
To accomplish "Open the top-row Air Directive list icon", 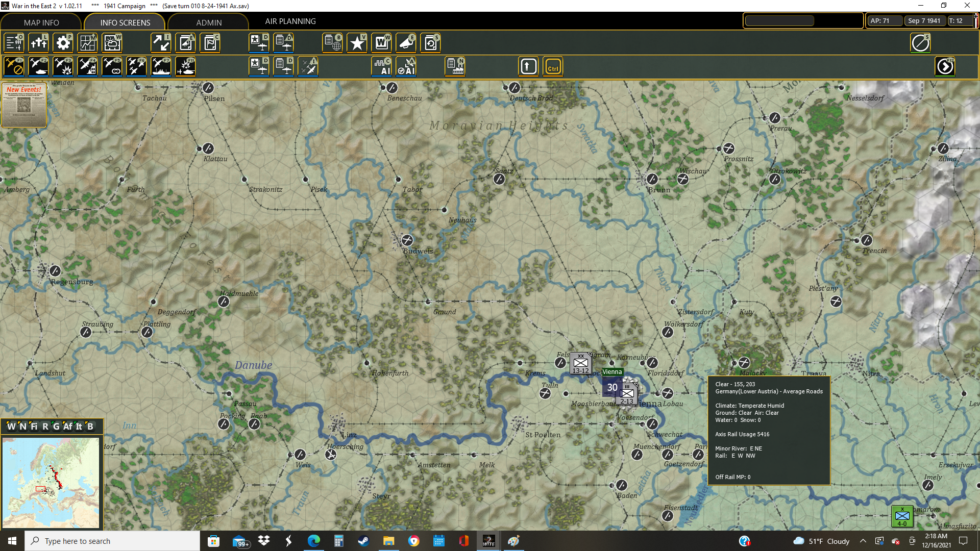I will (x=284, y=43).
